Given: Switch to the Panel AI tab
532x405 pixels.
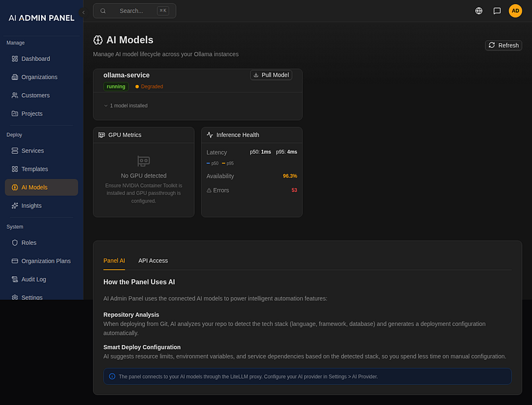Looking at the screenshot, I should coord(114,261).
